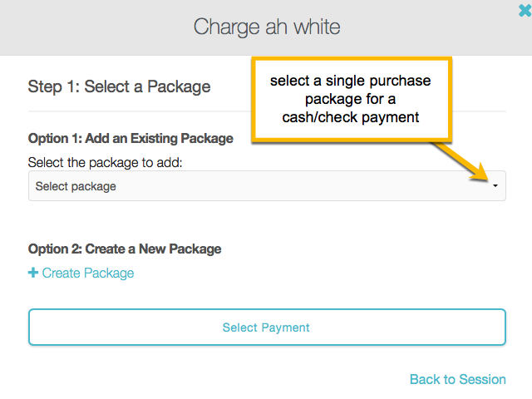Click the divider line below Step 1 heading

pos(166,111)
